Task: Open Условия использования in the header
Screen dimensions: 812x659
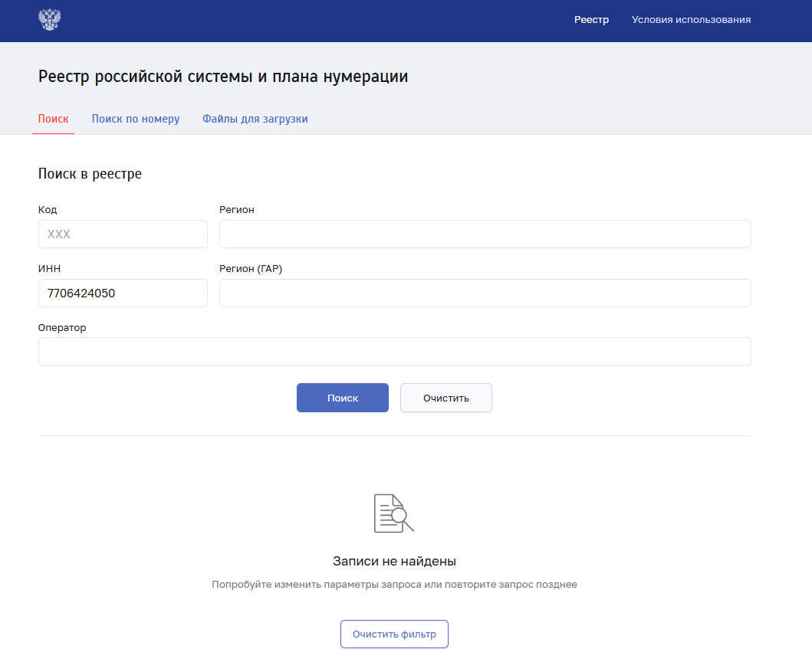Action: [691, 20]
